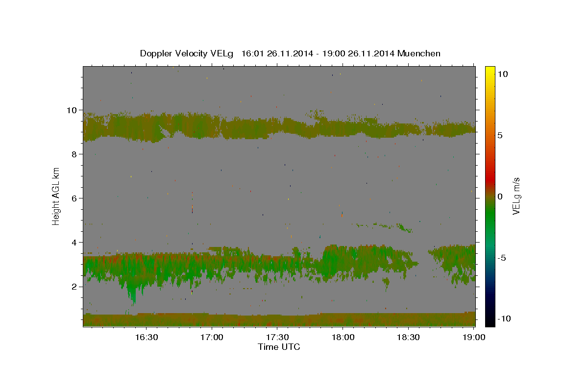Viewport: 588px width, 392px height.
Task: Click the colorbar label '0'
Action: tap(500, 196)
